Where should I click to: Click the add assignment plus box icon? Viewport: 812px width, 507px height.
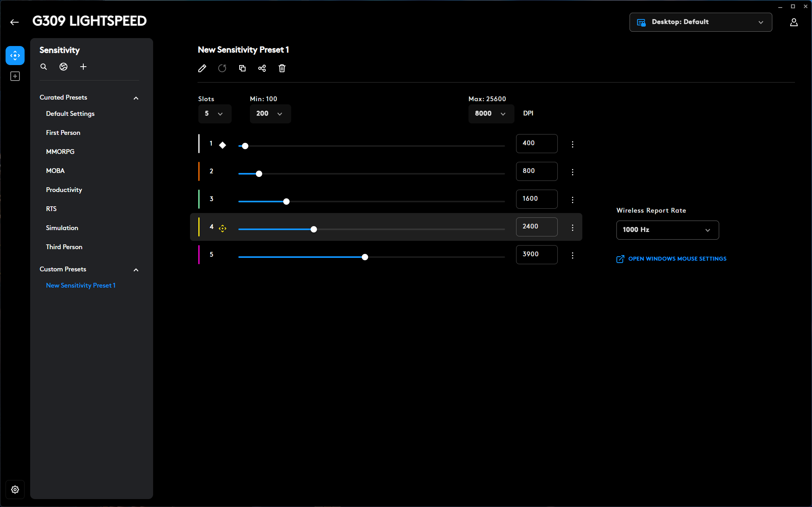coord(15,76)
